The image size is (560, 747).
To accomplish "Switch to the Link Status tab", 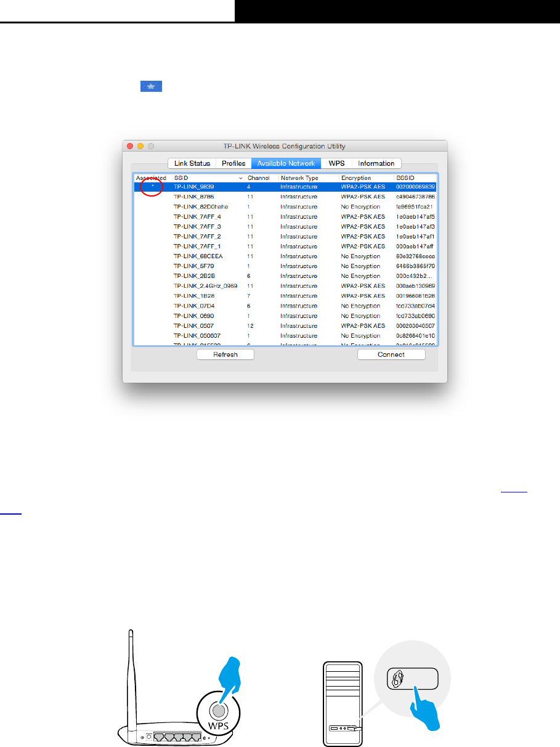I will tap(192, 163).
